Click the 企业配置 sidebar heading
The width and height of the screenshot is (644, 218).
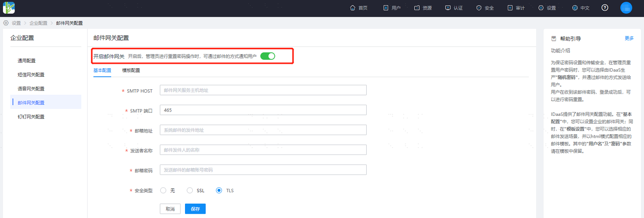22,38
